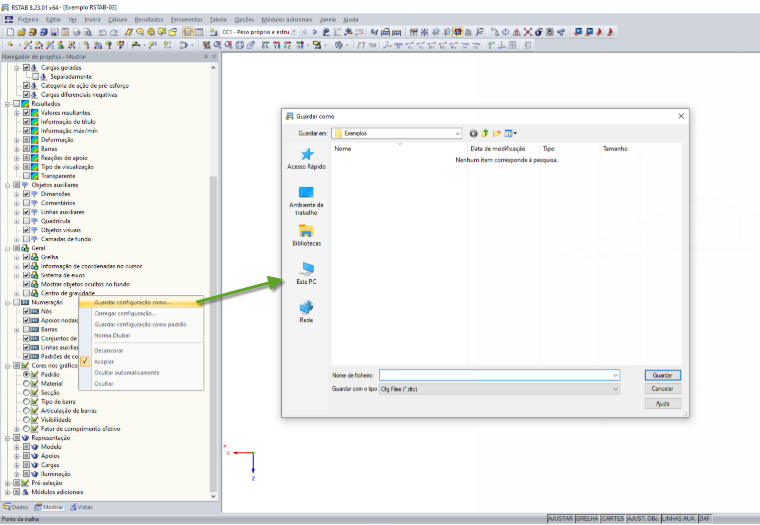This screenshot has width=760, height=525.
Task: Click the Save floppy disk toolbar icon
Action: (x=54, y=32)
